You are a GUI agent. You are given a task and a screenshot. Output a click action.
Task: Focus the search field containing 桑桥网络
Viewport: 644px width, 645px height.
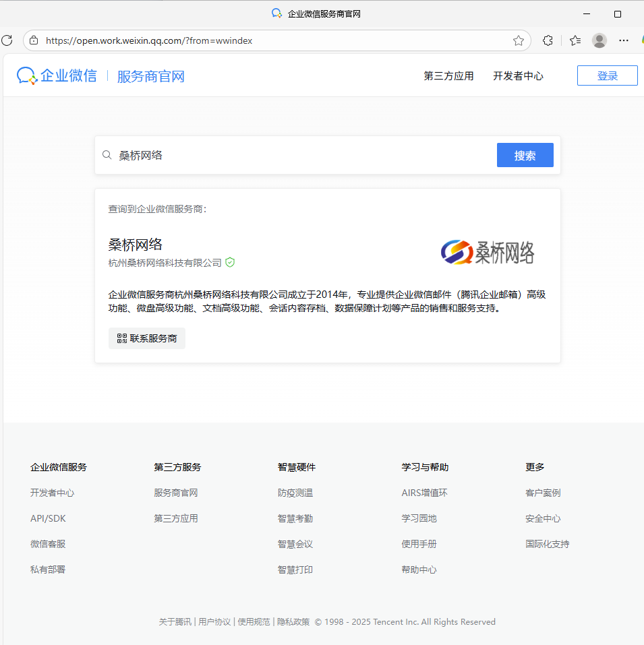(x=303, y=155)
